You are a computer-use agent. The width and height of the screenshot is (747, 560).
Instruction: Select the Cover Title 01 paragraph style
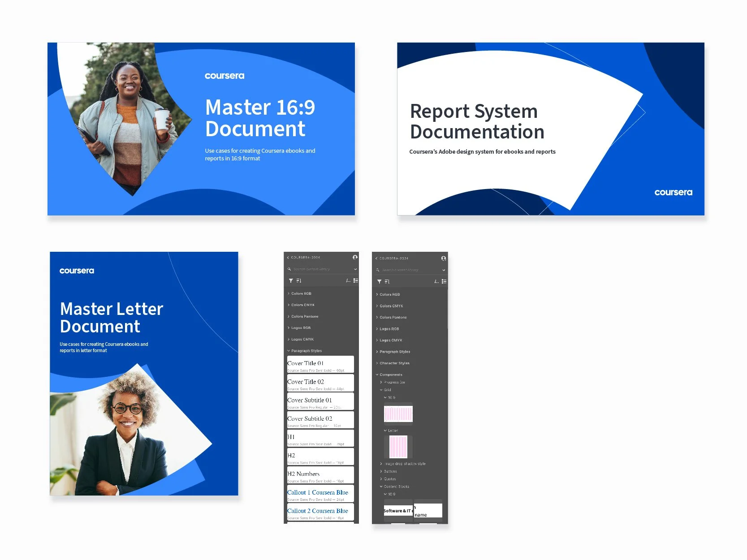click(x=320, y=365)
